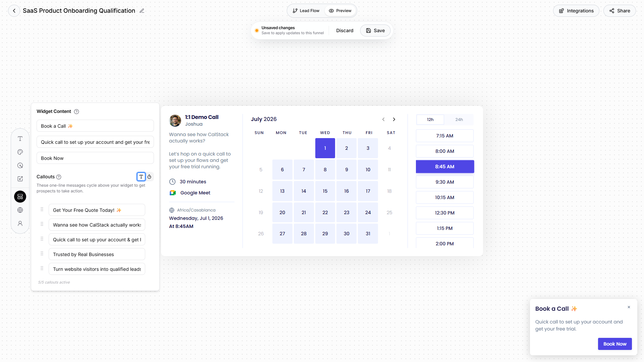Click the '30 minutes' duration text
Screen dimensions: 644x362
[x=193, y=182]
